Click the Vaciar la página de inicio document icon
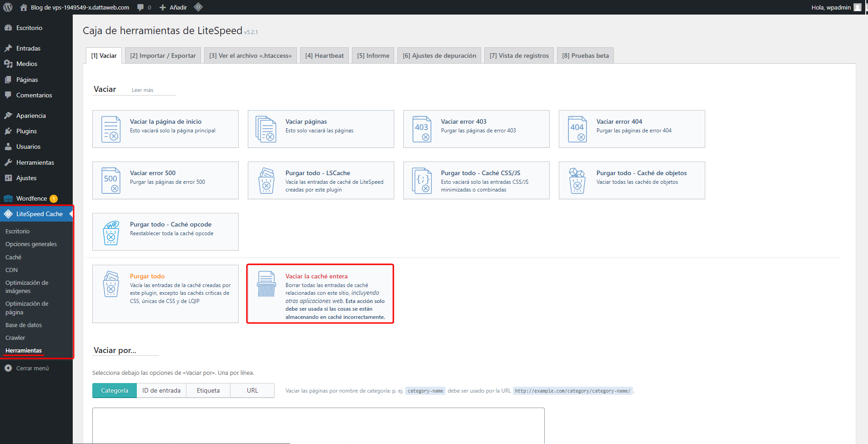This screenshot has height=444, width=868. [x=111, y=129]
